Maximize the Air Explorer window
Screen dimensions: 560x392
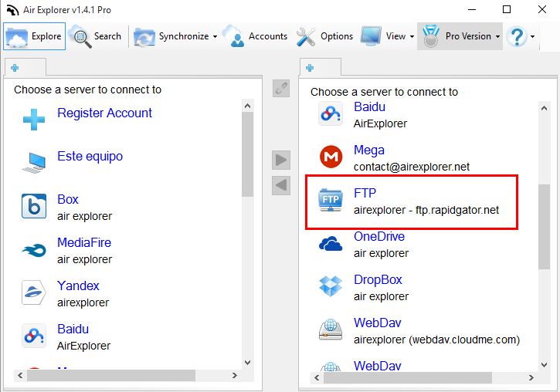point(507,9)
